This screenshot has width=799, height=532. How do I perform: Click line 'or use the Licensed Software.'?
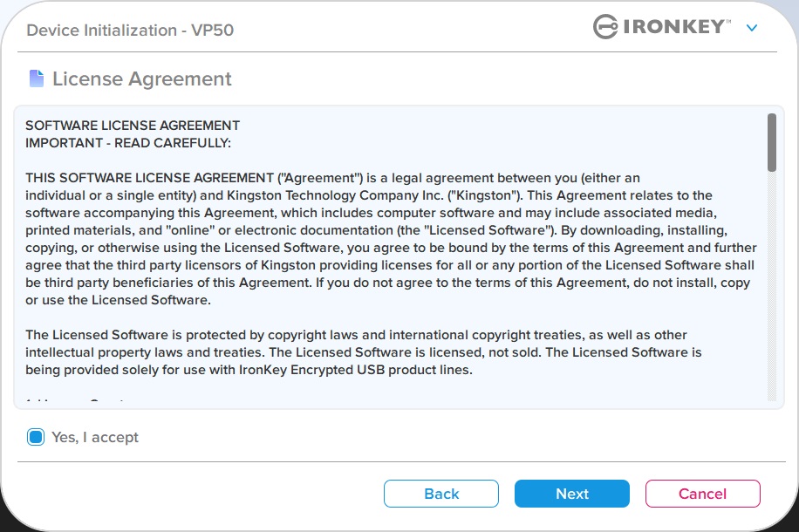[x=119, y=300]
